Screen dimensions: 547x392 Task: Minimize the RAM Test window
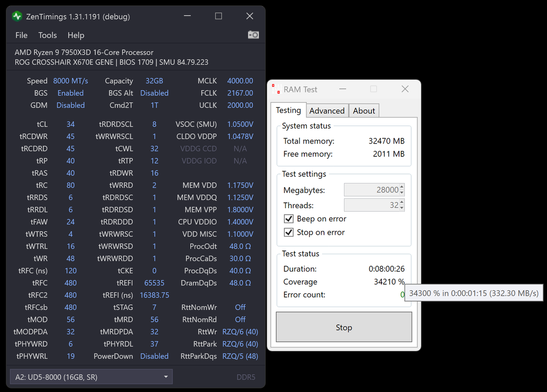pos(343,89)
